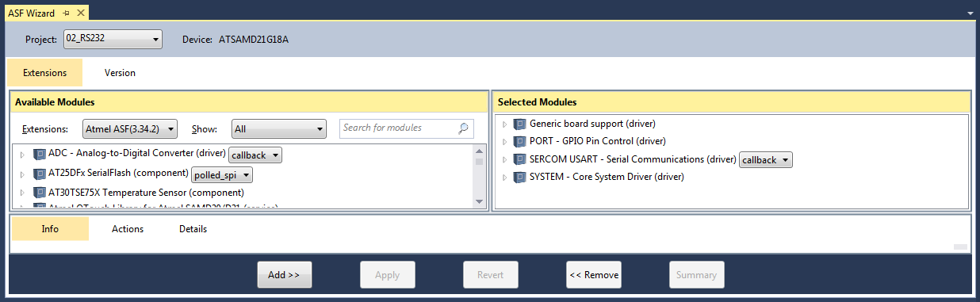Open the Show All filter dropdown
This screenshot has height=302, width=980.
279,128
